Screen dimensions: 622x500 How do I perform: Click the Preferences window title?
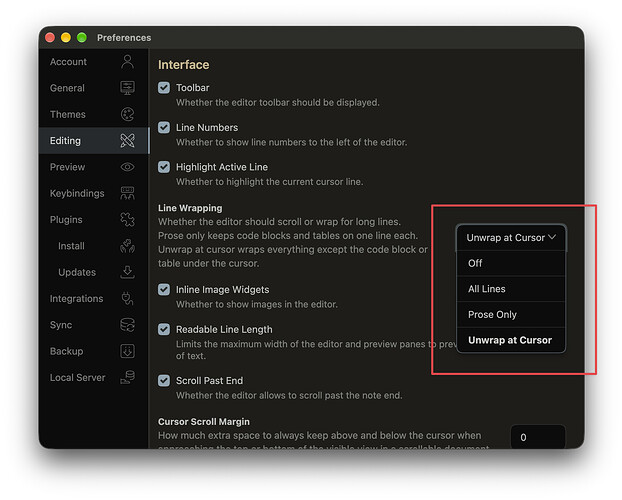(x=124, y=38)
